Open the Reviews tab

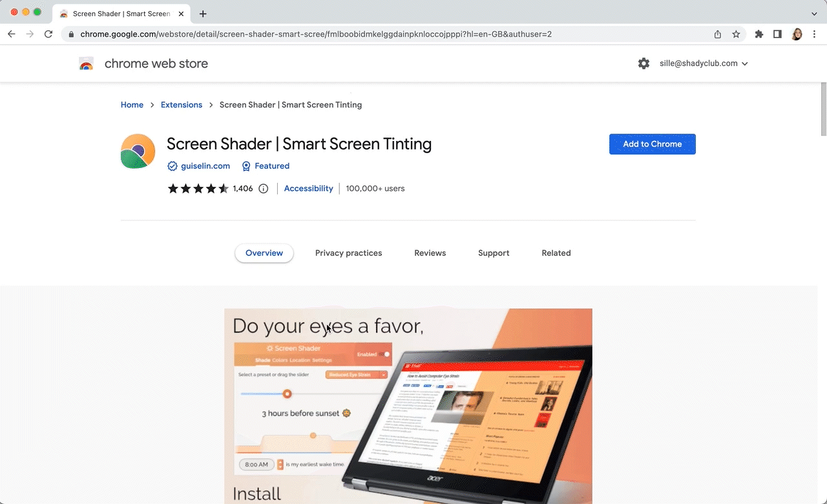tap(430, 253)
